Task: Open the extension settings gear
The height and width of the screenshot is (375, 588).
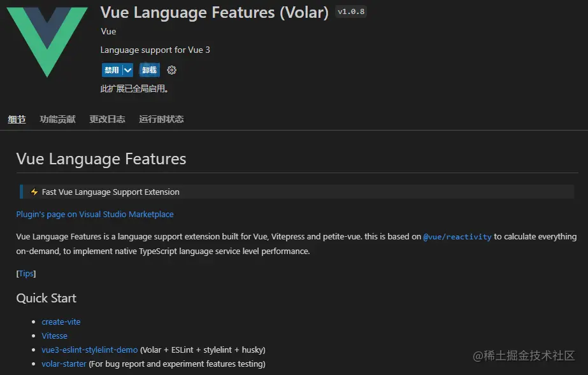Action: tap(171, 70)
